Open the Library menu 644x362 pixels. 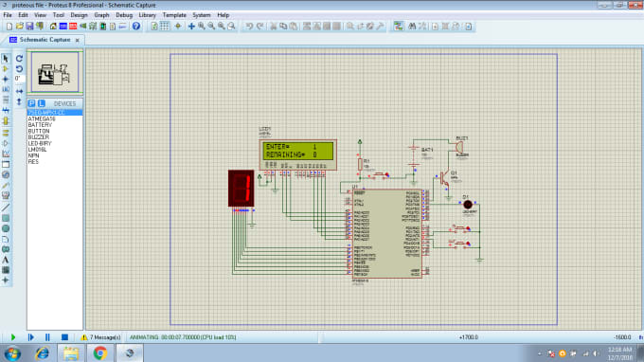(x=147, y=15)
